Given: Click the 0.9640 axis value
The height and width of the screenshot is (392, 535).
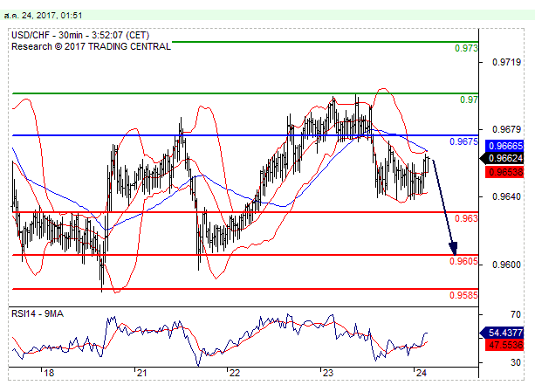Looking at the screenshot, I should (x=507, y=196).
